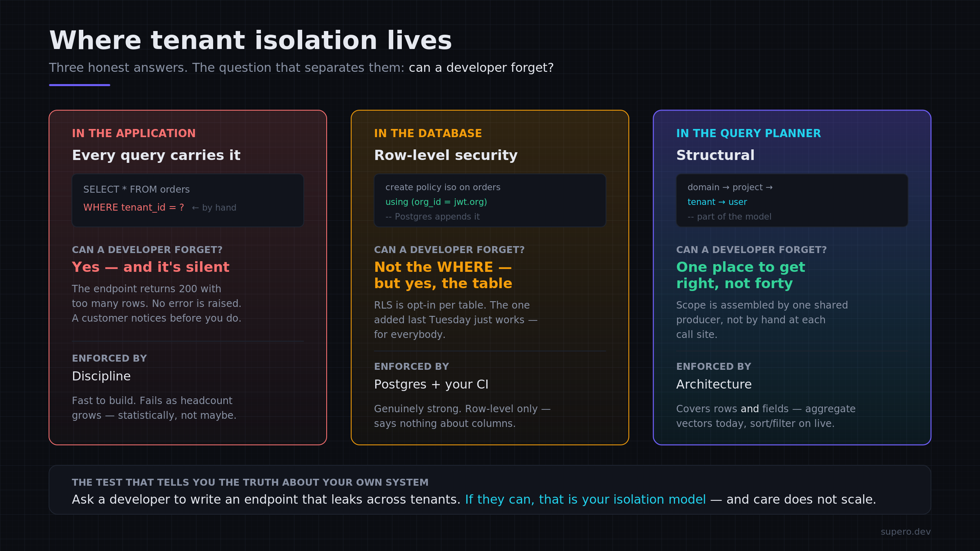980x551 pixels.
Task: Click the '← by hand' annotation
Action: click(x=214, y=208)
